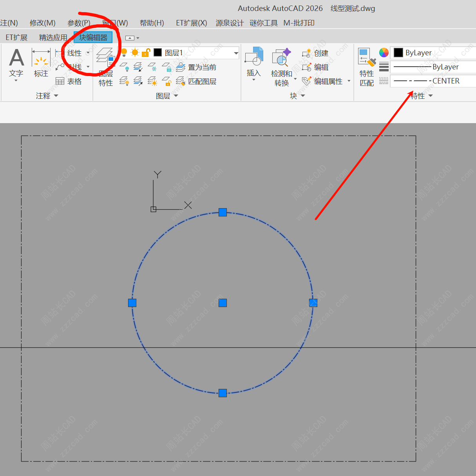Switch to the 块编辑器 ribbon tab
This screenshot has height=476, width=476.
point(93,38)
